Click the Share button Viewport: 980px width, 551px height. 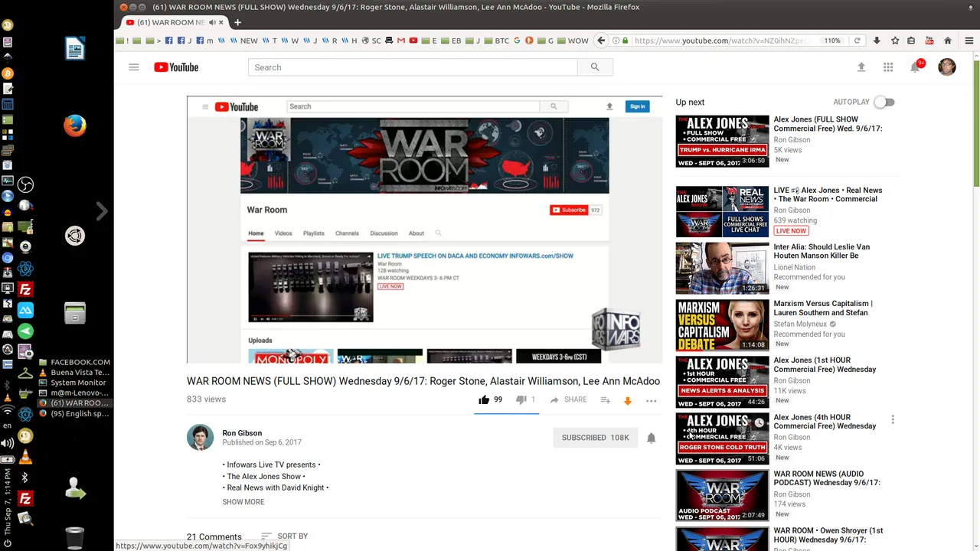coord(568,399)
